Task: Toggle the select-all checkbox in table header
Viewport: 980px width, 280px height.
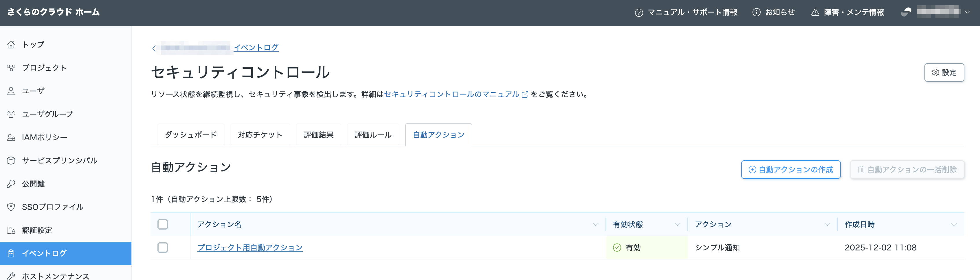Action: (162, 224)
